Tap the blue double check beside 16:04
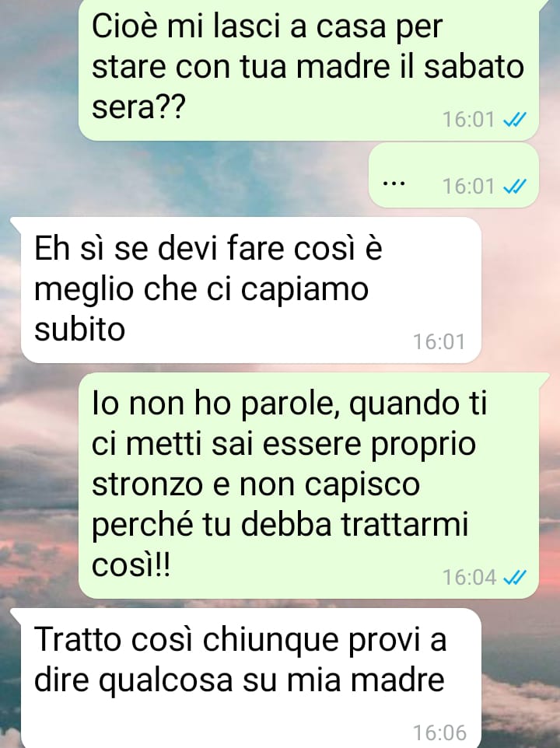The image size is (560, 748). (x=515, y=577)
